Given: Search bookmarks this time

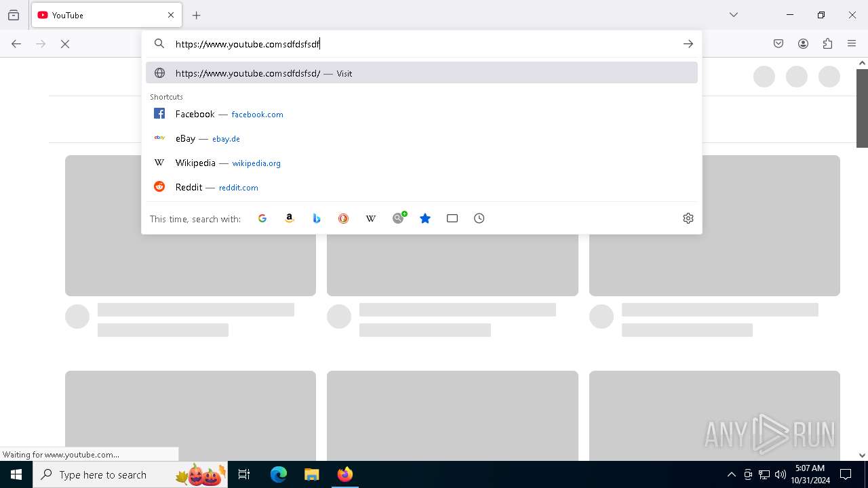Looking at the screenshot, I should [425, 218].
